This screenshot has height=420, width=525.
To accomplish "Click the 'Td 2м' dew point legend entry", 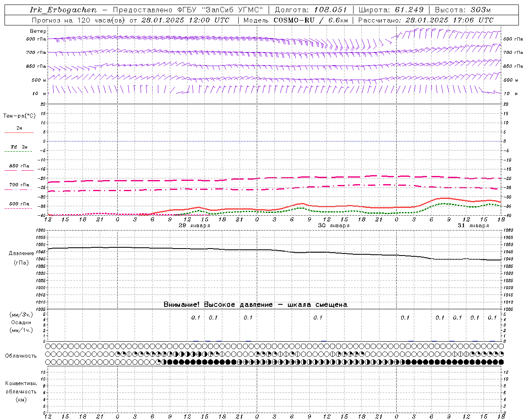I will coord(19,147).
